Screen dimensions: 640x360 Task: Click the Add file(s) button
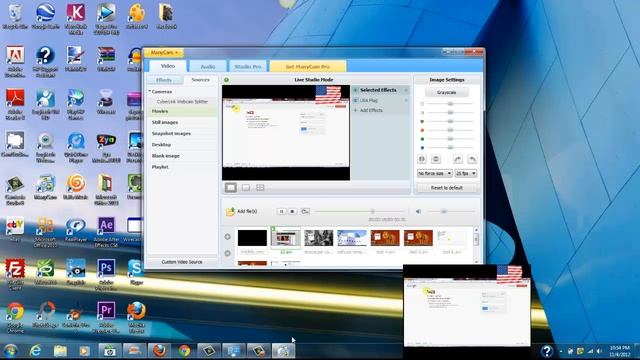(242, 211)
